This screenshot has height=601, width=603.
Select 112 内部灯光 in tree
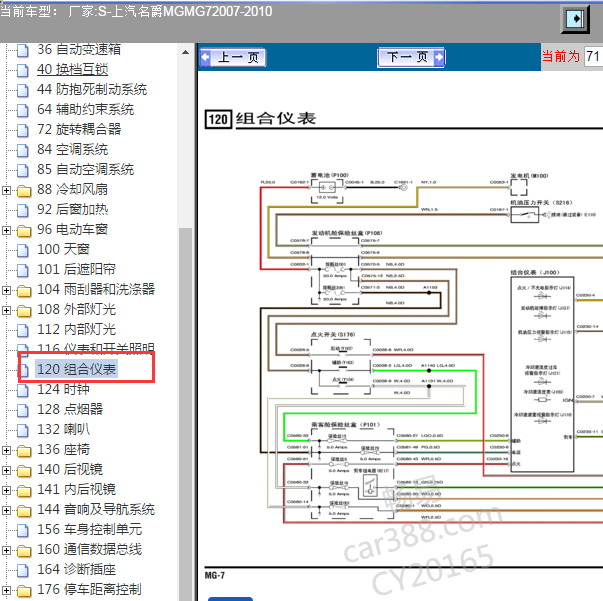pyautogui.click(x=76, y=329)
